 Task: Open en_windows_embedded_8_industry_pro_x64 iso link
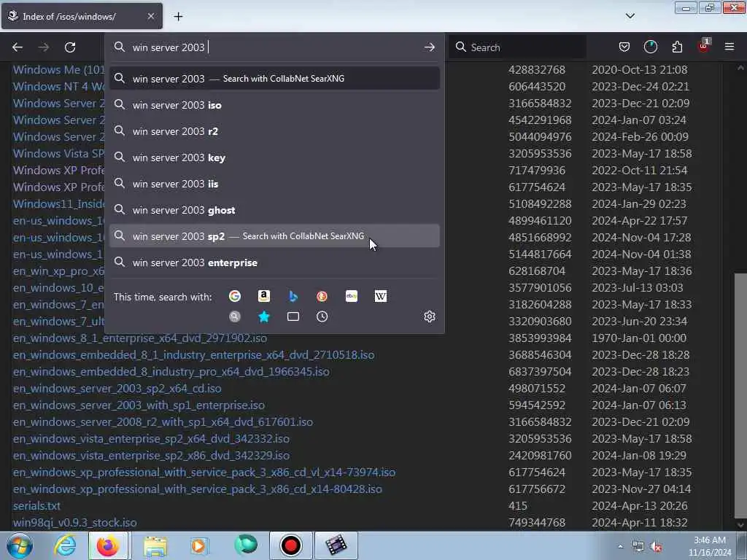(171, 371)
